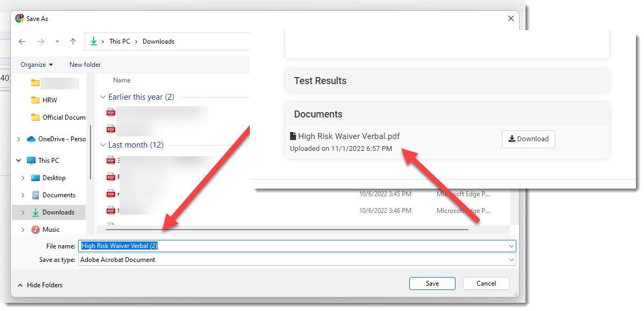Click New folder in the toolbar

coord(85,65)
